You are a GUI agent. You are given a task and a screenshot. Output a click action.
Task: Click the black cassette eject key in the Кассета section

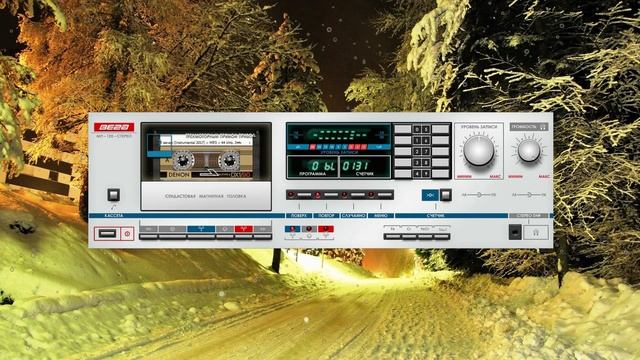[107, 233]
